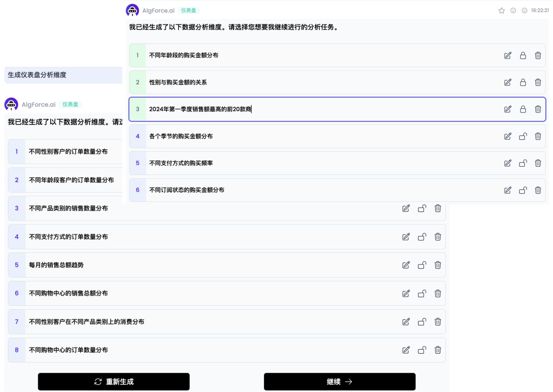This screenshot has height=392, width=553.
Task: Click the sad face feedback icon
Action: tap(524, 11)
